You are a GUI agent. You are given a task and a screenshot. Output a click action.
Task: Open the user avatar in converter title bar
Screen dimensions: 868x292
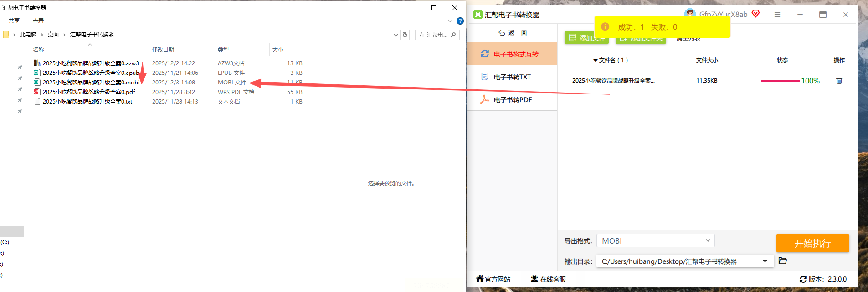tap(690, 13)
